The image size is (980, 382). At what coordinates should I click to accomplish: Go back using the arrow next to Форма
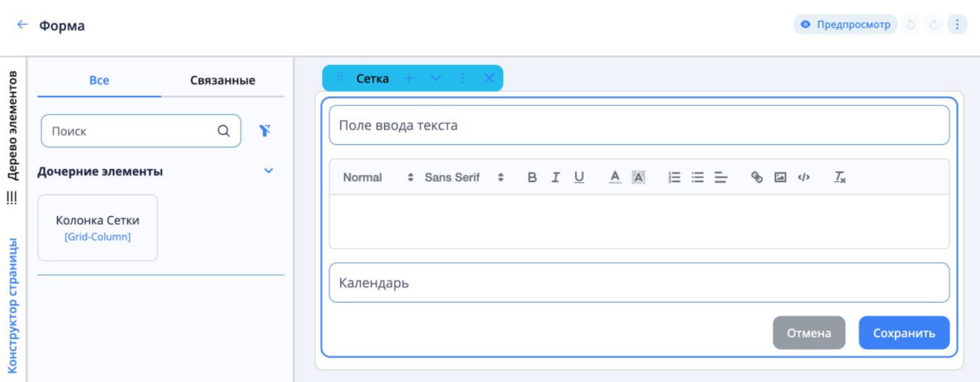pos(22,25)
